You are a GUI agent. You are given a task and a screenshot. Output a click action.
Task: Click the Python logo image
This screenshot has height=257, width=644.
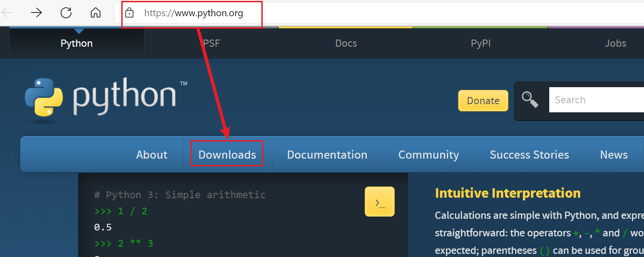tap(106, 100)
